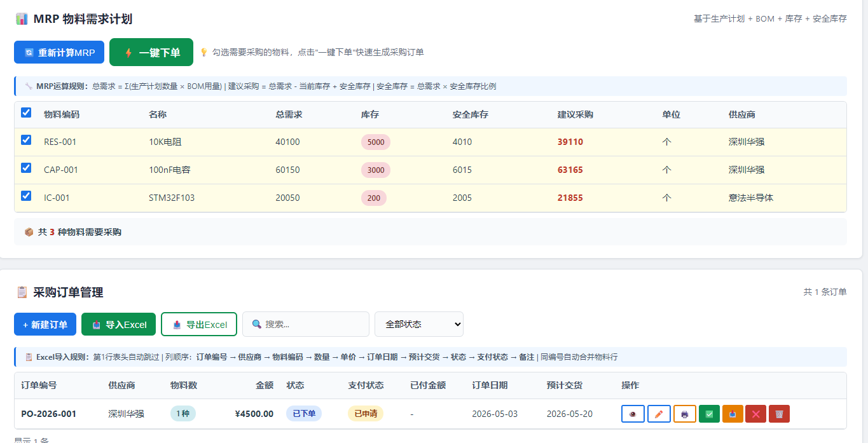This screenshot has height=443, width=868.
Task: Cancel order PO-2026-001 with red X
Action: tap(756, 414)
